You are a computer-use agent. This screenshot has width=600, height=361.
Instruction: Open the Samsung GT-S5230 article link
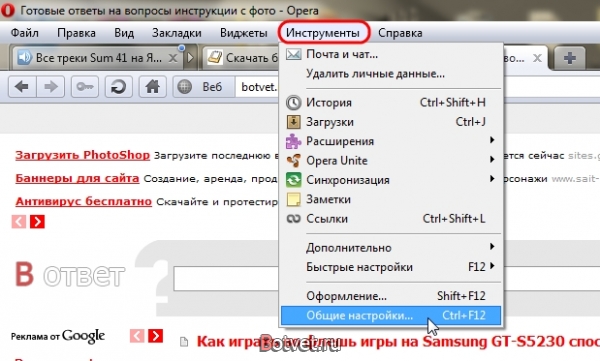(x=398, y=341)
